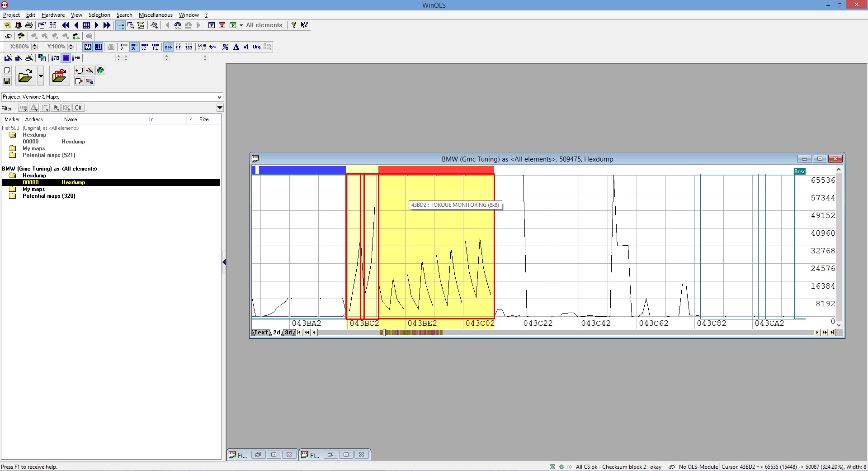Click the import file arrow-page icon
This screenshot has height=471, width=868.
point(79,71)
